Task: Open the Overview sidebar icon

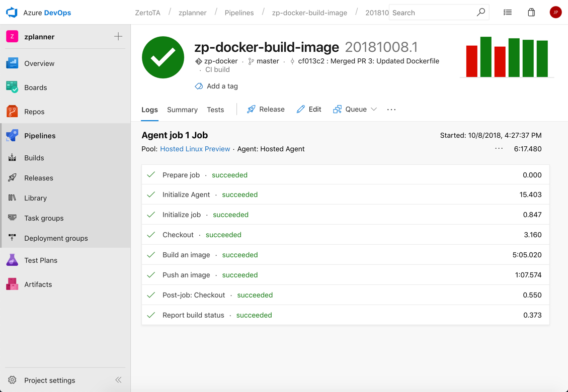Action: point(12,63)
